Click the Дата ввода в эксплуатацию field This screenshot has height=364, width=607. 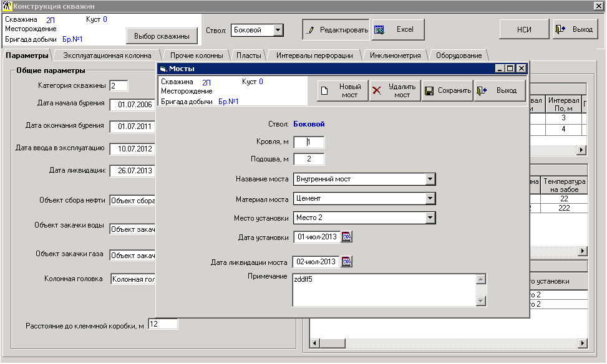(x=132, y=149)
